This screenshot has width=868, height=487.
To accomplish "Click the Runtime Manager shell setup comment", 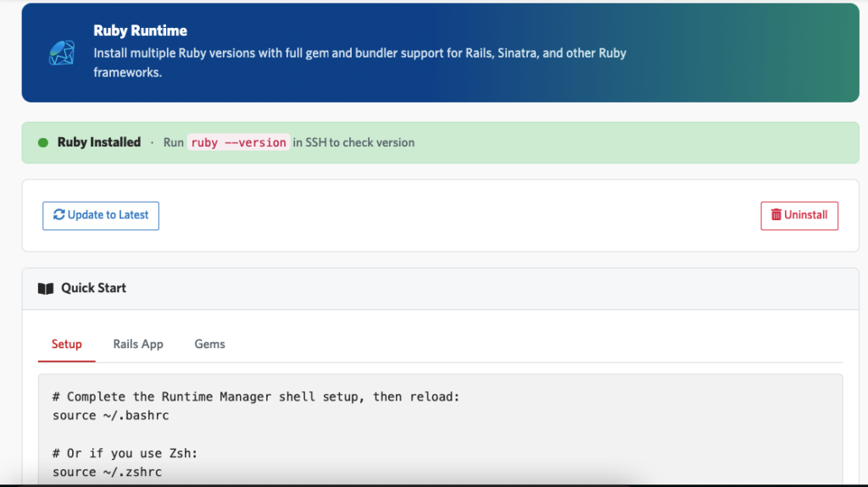I will click(x=256, y=396).
